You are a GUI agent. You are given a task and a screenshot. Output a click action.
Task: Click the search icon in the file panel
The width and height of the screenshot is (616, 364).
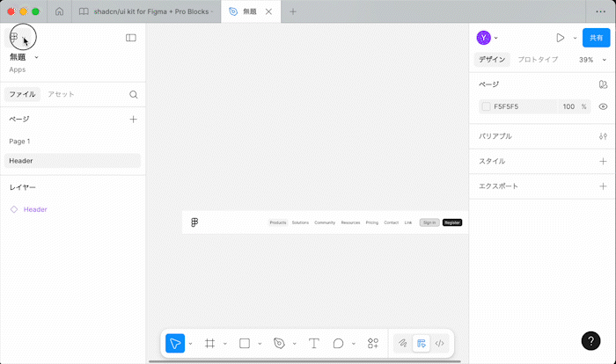pyautogui.click(x=134, y=95)
